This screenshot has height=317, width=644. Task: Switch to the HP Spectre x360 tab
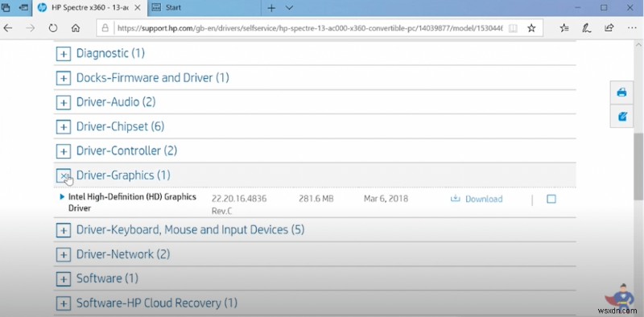pos(89,8)
